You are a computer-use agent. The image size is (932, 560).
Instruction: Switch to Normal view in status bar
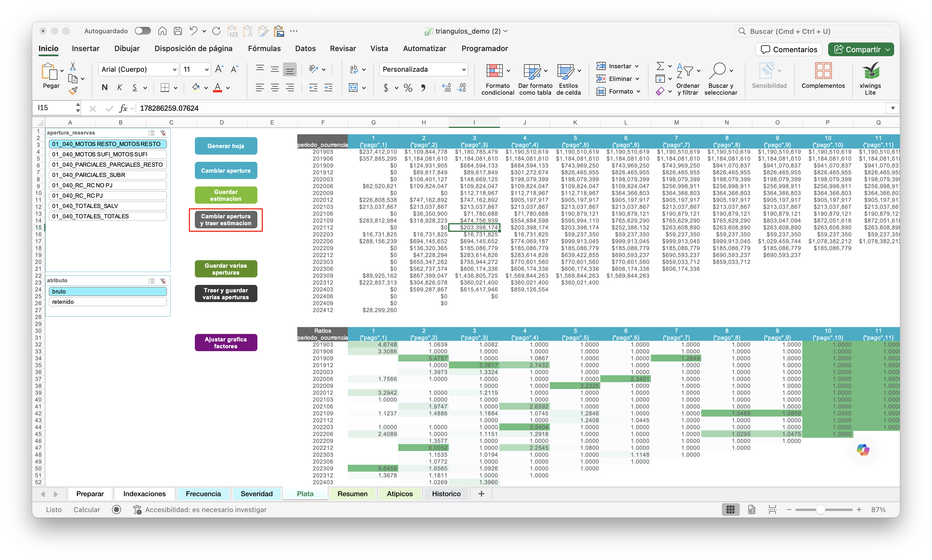click(x=731, y=510)
